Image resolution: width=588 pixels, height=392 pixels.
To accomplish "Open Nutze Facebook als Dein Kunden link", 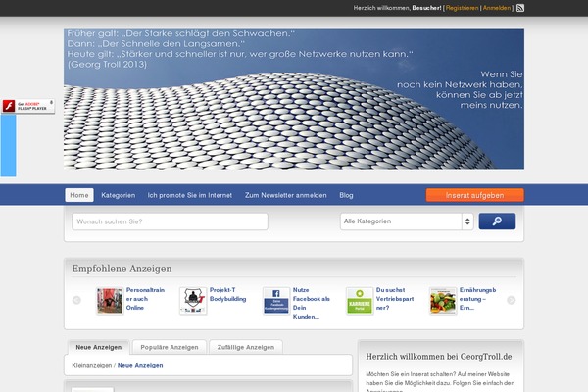I will [x=312, y=303].
